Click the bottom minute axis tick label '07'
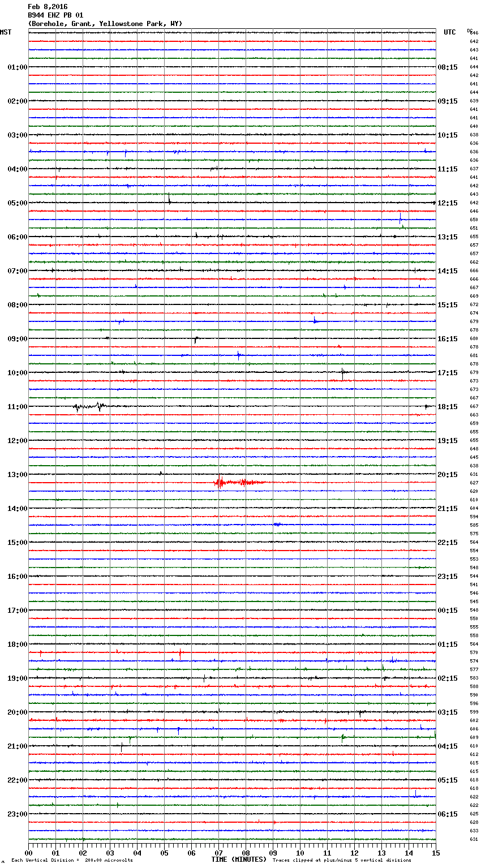 pyautogui.click(x=218, y=853)
